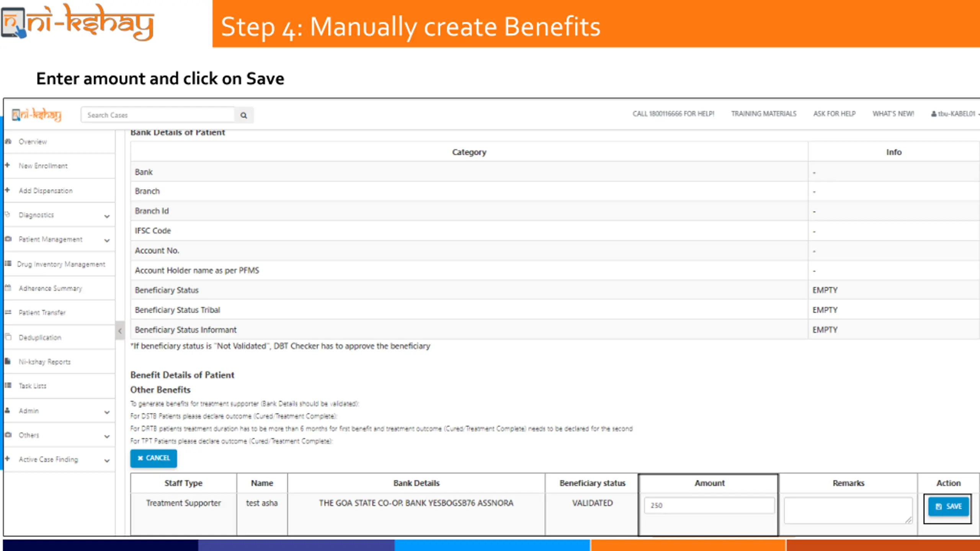This screenshot has width=980, height=551.
Task: Click the 'Amount' column header
Action: click(x=709, y=483)
